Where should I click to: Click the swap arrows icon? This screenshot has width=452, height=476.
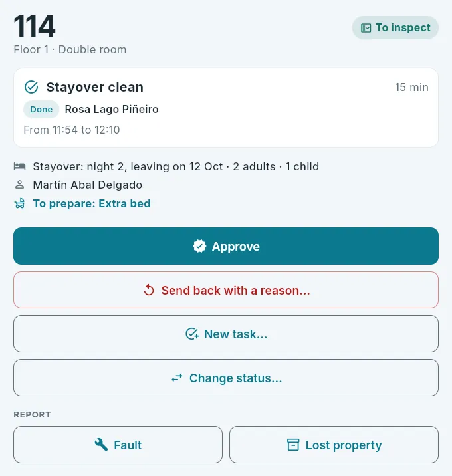177,378
